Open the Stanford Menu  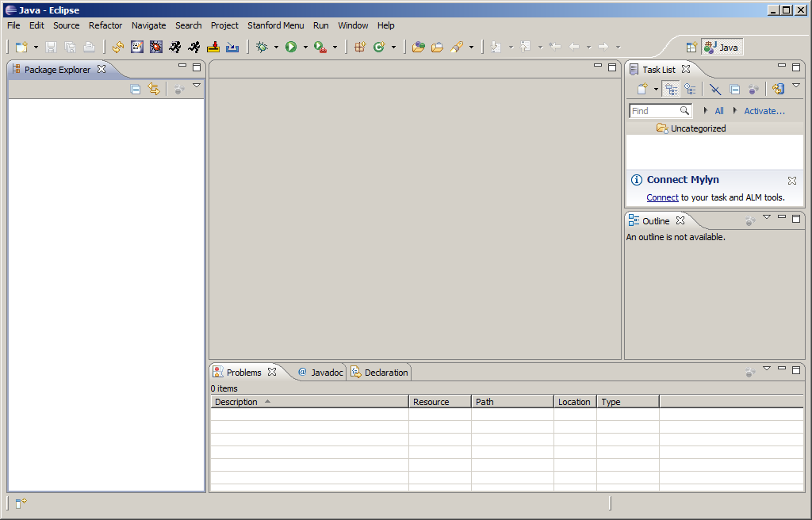(x=275, y=25)
